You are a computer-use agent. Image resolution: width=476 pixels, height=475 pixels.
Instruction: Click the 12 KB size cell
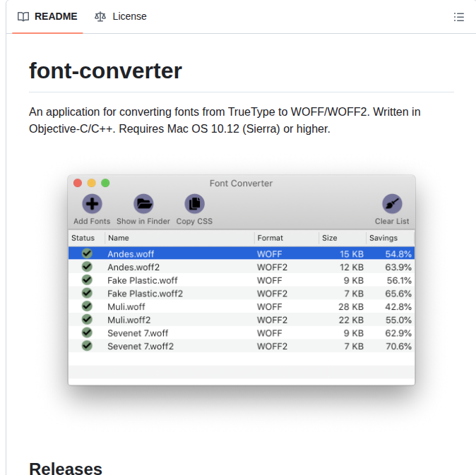(x=352, y=267)
